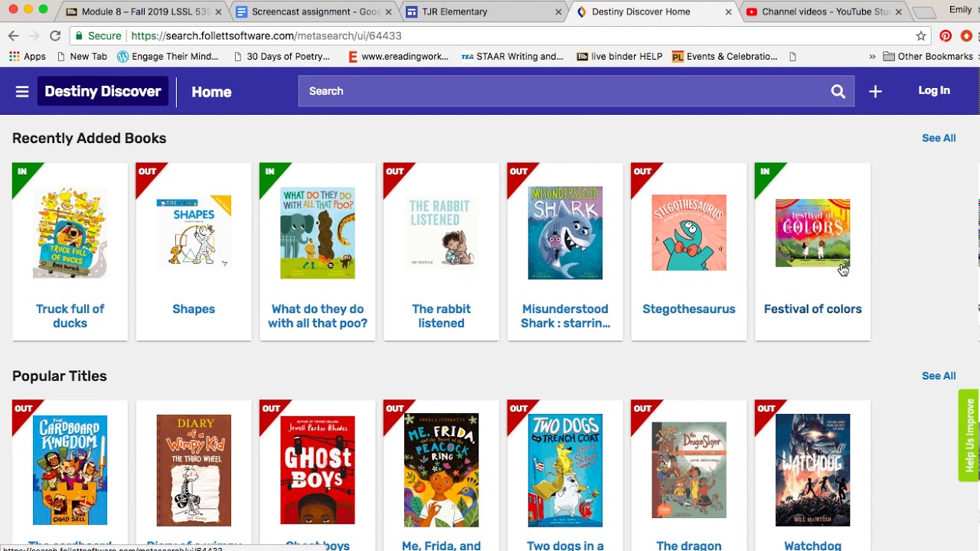Screen dimensions: 980x551
Task: Open the Help Us Improve tab
Action: click(969, 435)
